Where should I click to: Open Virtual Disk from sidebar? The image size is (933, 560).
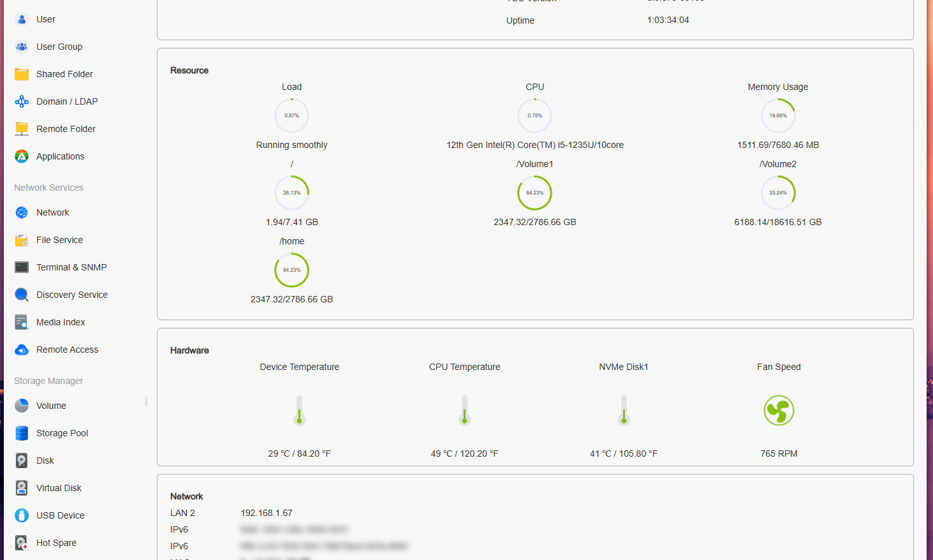pos(59,488)
